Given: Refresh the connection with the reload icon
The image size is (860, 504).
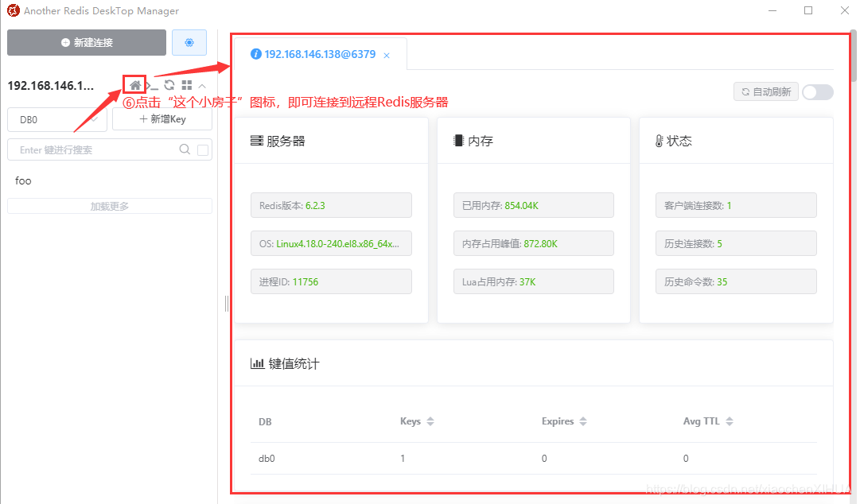Looking at the screenshot, I should click(x=169, y=85).
